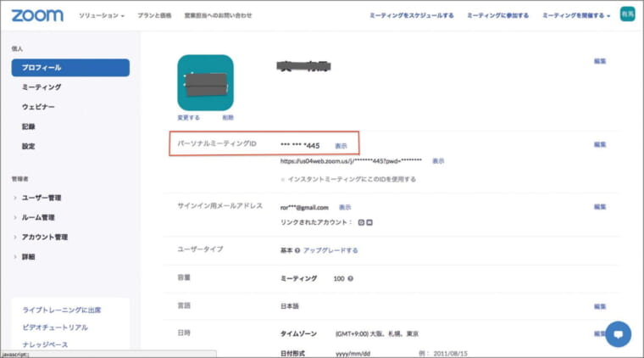
Task: Open the blue chat help bubble
Action: [x=618, y=333]
